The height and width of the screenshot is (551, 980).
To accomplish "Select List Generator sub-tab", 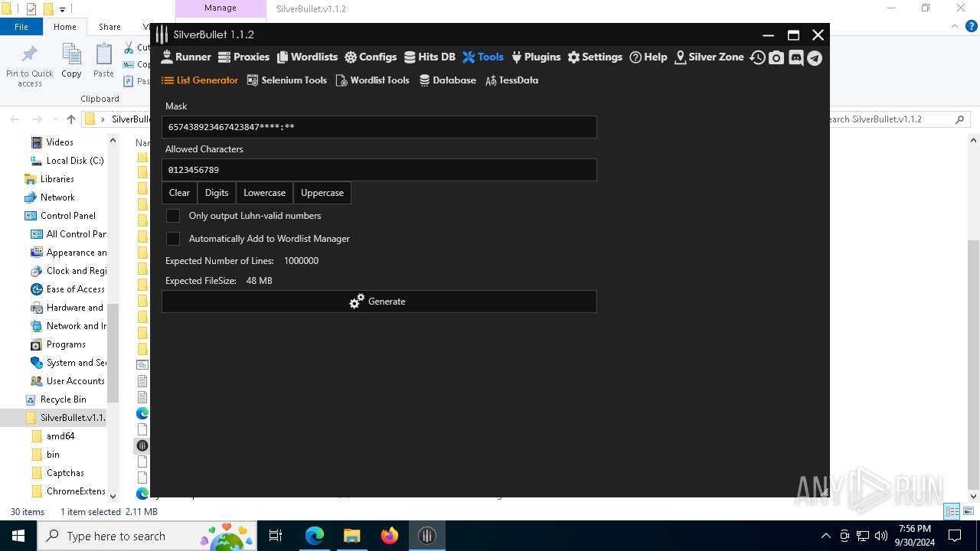I will (200, 80).
